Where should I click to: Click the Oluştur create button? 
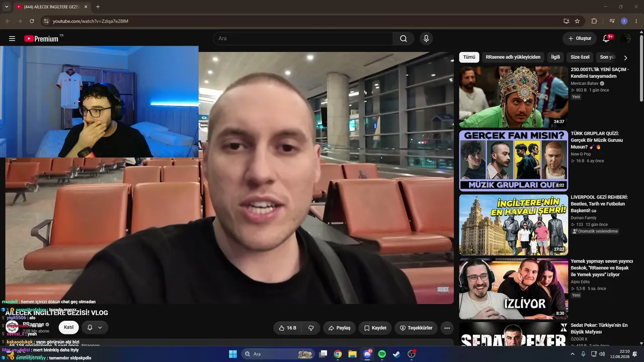580,39
